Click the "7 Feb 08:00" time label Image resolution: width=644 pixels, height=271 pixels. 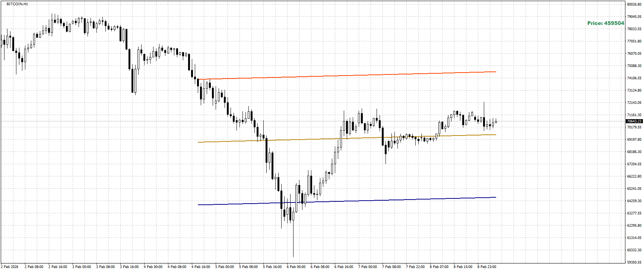(391, 267)
